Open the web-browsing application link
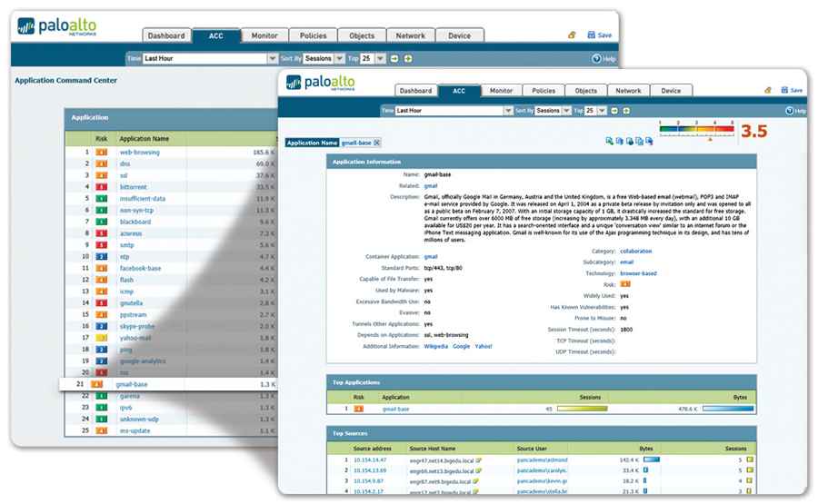The height and width of the screenshot is (504, 818). [x=140, y=153]
